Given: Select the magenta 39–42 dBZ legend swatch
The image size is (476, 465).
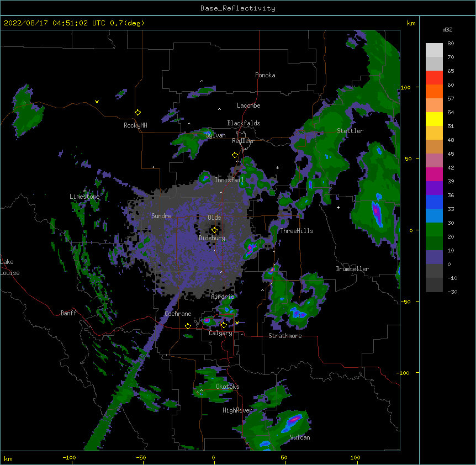Looking at the screenshot, I should coord(434,175).
